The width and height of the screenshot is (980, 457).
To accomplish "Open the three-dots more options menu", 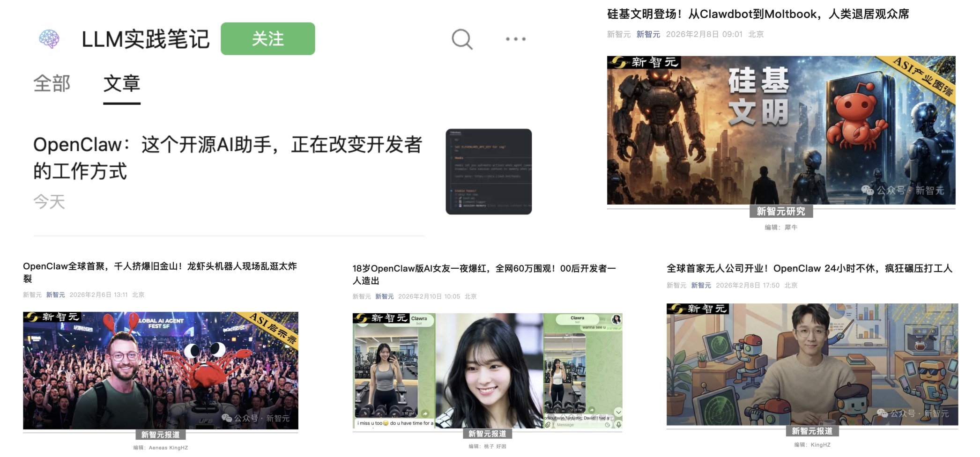I will pos(515,39).
